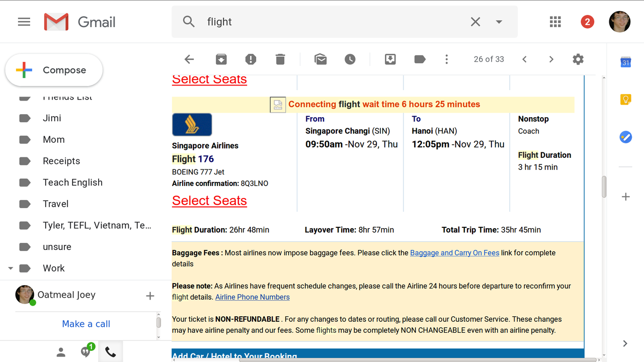Click the Gmail logo
This screenshot has width=644, height=362.
[x=80, y=22]
